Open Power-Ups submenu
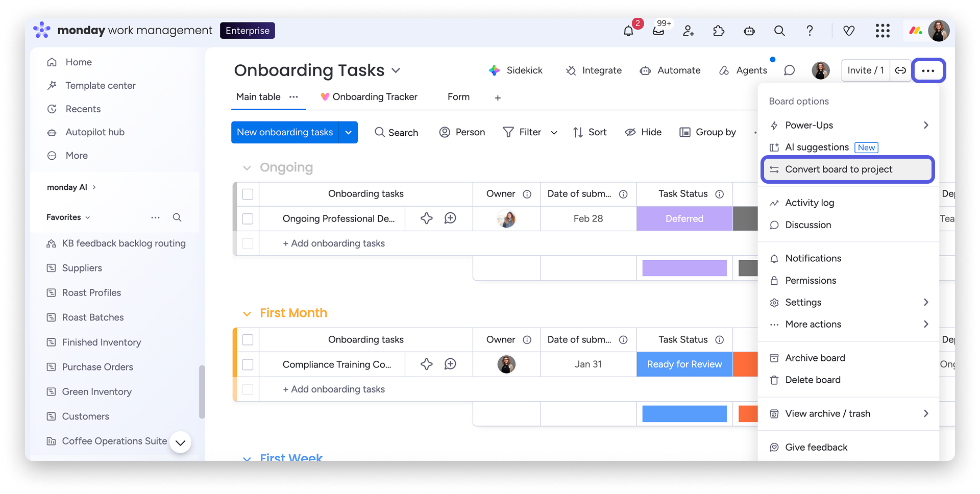980x494 pixels. point(848,125)
